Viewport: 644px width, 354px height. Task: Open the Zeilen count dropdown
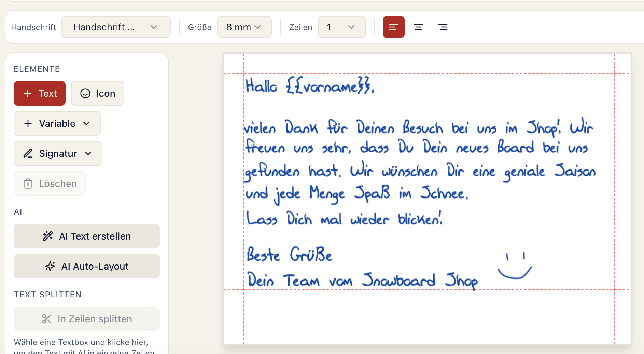click(341, 27)
